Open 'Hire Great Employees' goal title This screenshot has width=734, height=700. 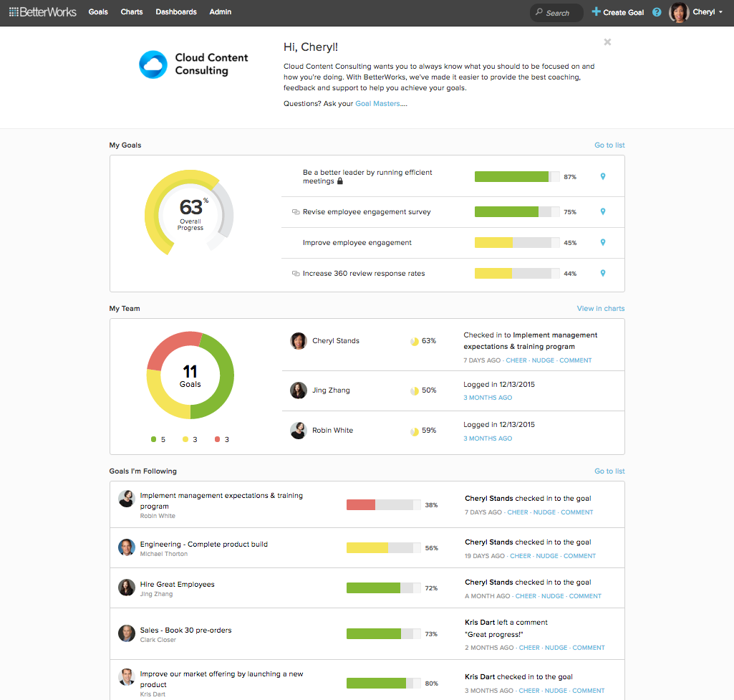pos(177,585)
